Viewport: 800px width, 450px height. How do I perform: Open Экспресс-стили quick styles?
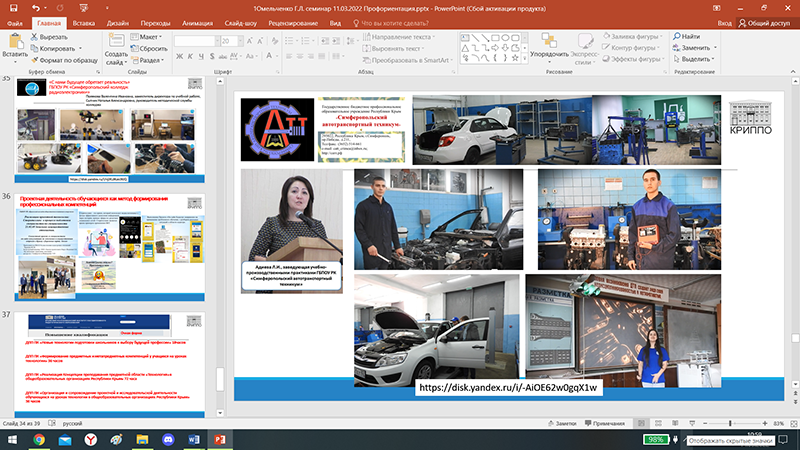[x=585, y=48]
